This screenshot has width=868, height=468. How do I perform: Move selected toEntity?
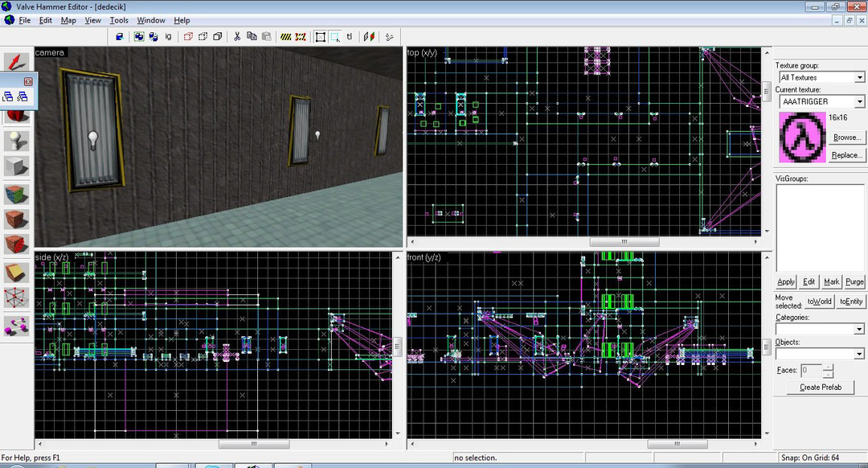pos(851,302)
